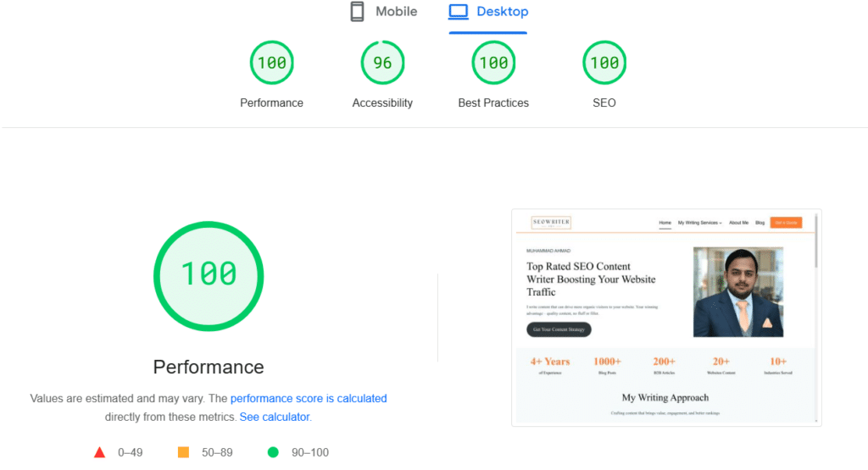Click the Mobile phone icon
The width and height of the screenshot is (868, 470).
click(357, 12)
